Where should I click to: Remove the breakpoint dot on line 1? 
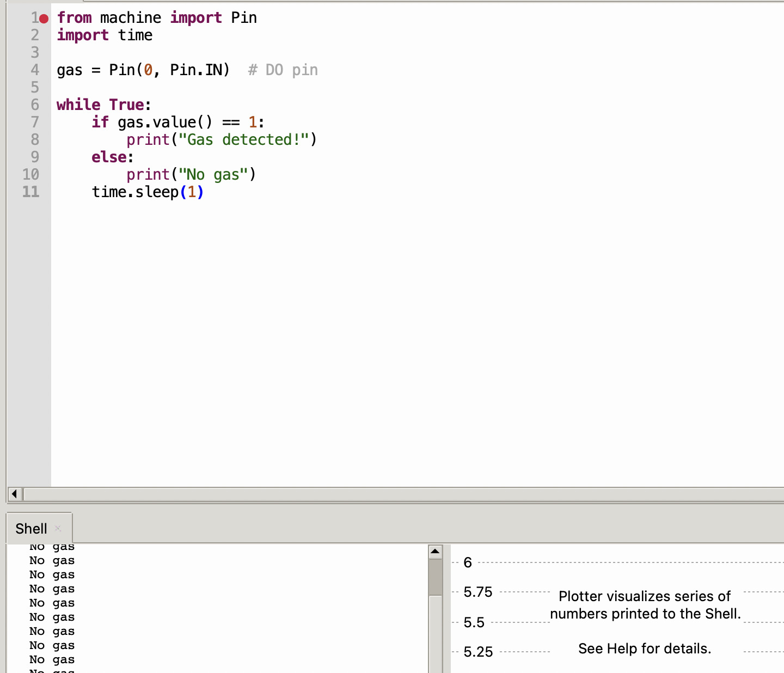click(x=44, y=19)
